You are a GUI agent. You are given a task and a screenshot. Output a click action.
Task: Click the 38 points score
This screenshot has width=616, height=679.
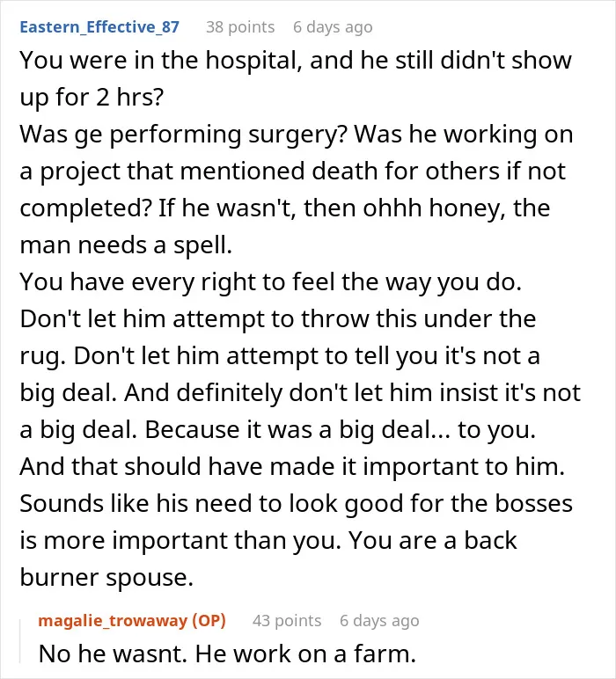[x=240, y=27]
